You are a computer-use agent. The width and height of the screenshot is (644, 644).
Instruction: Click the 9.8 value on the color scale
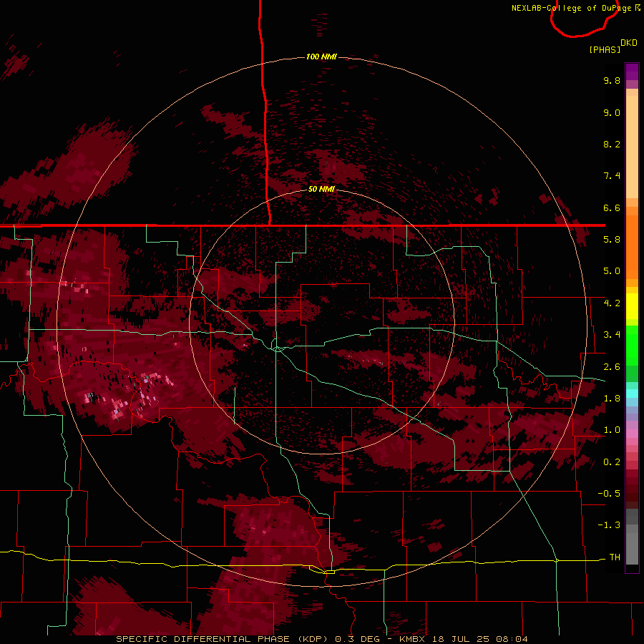click(612, 80)
